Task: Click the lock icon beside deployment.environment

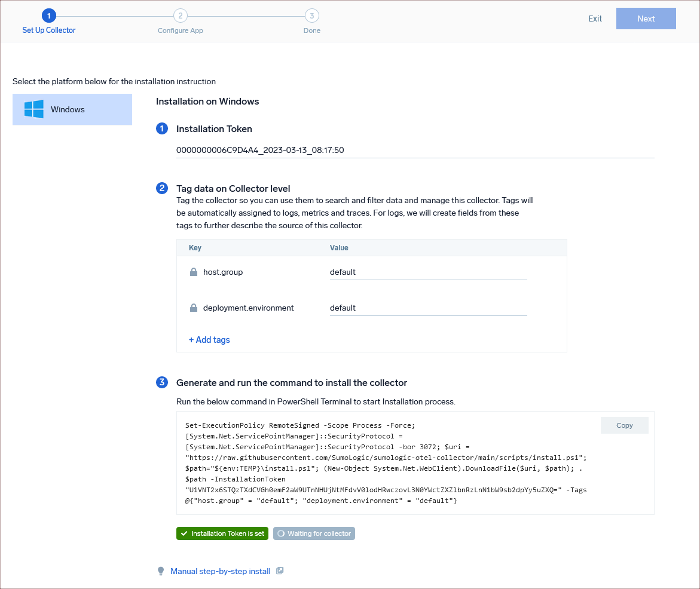Action: tap(193, 308)
